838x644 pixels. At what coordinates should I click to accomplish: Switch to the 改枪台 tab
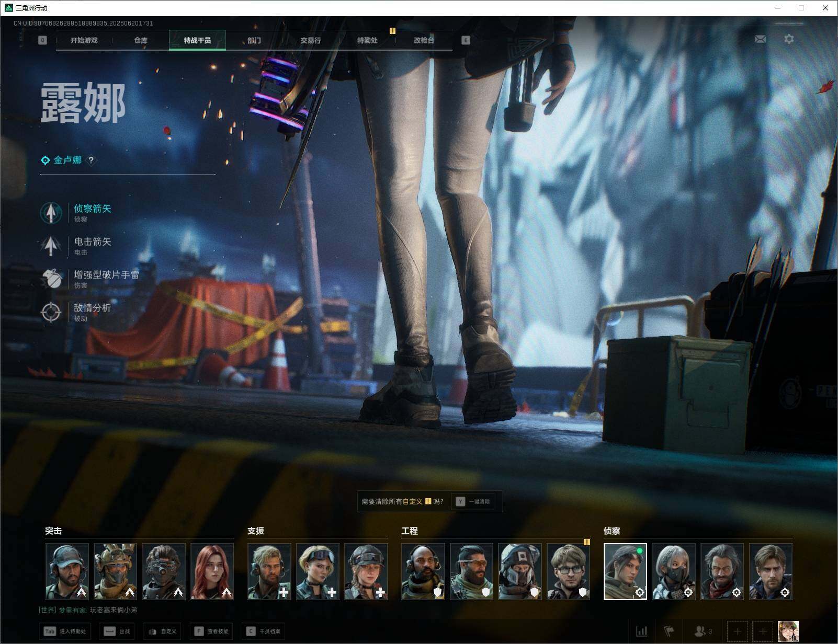(x=424, y=40)
